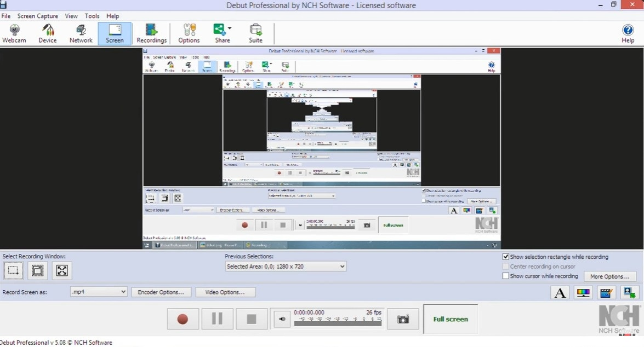The width and height of the screenshot is (644, 347).
Task: Toggle Show cursor while recording checkbox
Action: point(505,276)
